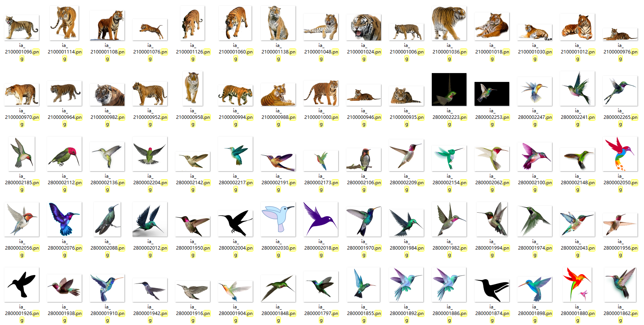This screenshot has height=325, width=644.
Task: Select the large tiger thumbnail ia_2100001036.png
Action: [449, 23]
